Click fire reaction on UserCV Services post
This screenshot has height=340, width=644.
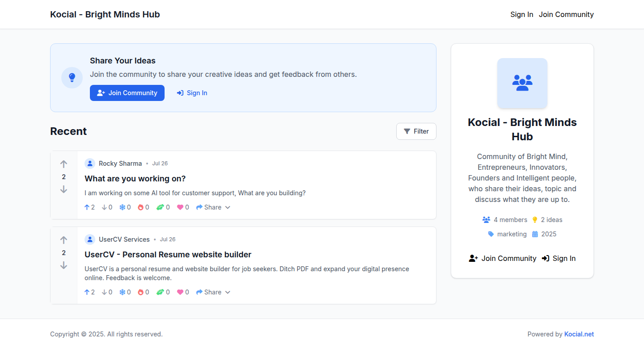tap(143, 292)
